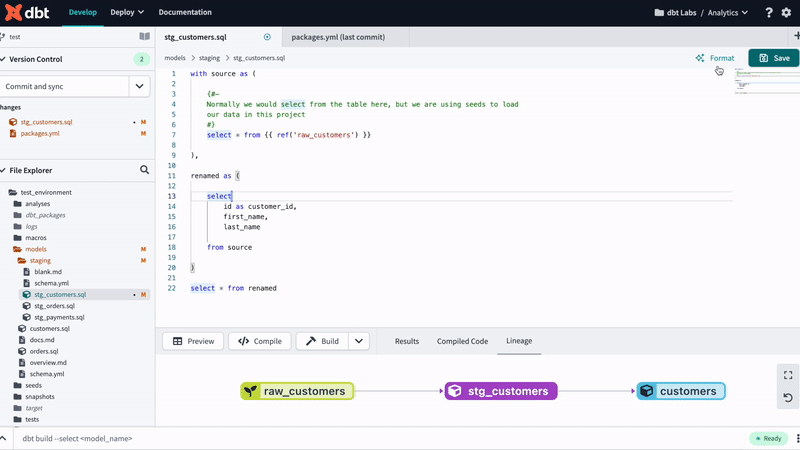Open the documentation book icon
Image resolution: width=800 pixels, height=450 pixels.
144,37
